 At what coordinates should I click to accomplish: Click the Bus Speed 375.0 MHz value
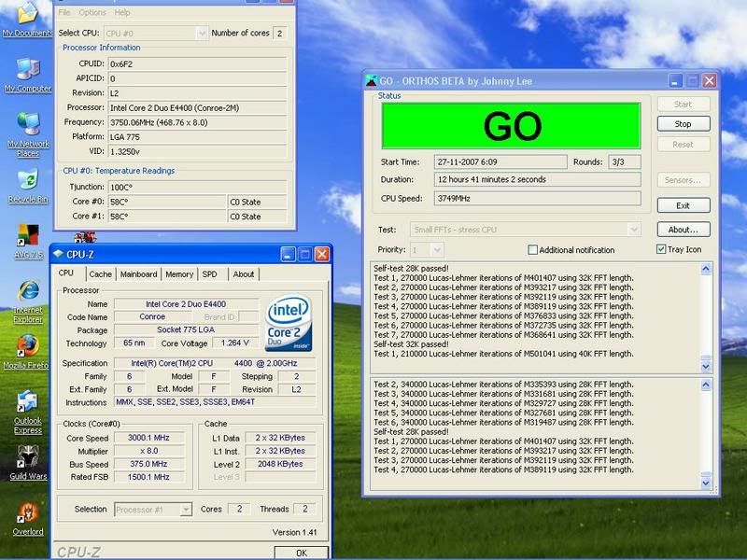point(148,464)
